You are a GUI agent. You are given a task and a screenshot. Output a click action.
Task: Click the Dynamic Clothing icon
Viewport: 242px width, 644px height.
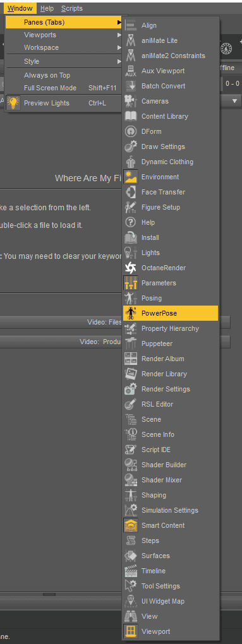tap(131, 162)
